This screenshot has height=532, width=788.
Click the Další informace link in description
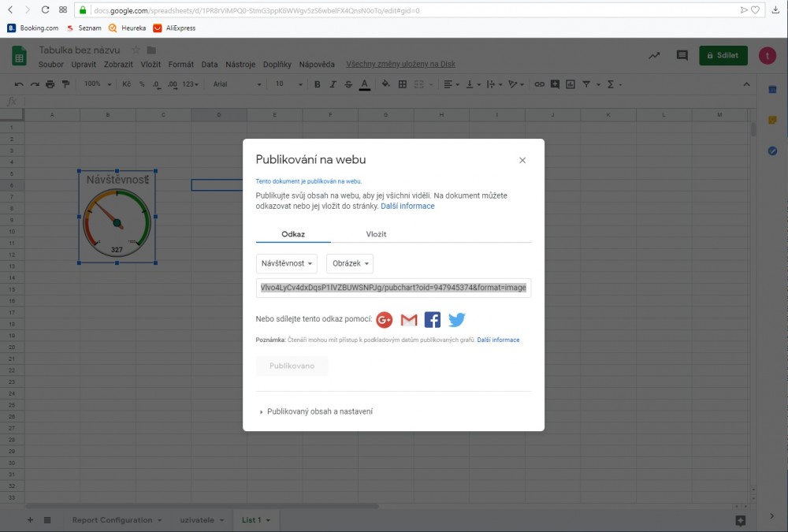(x=407, y=206)
